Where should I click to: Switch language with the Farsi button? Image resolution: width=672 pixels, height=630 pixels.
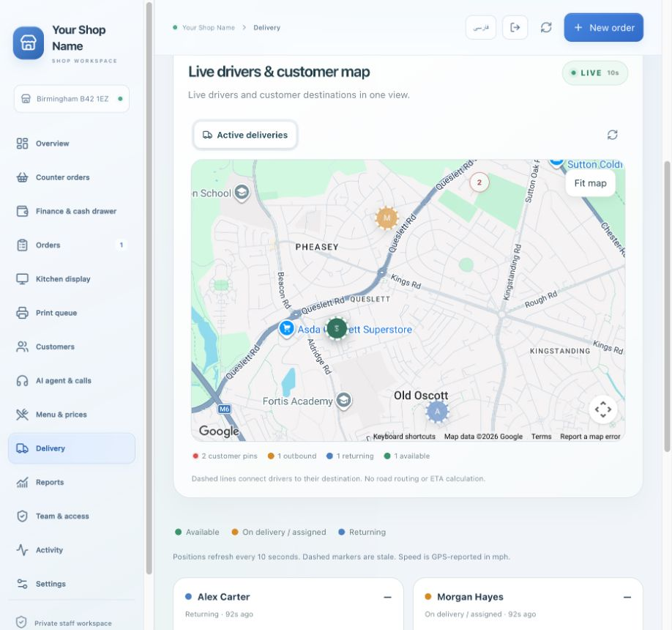481,27
